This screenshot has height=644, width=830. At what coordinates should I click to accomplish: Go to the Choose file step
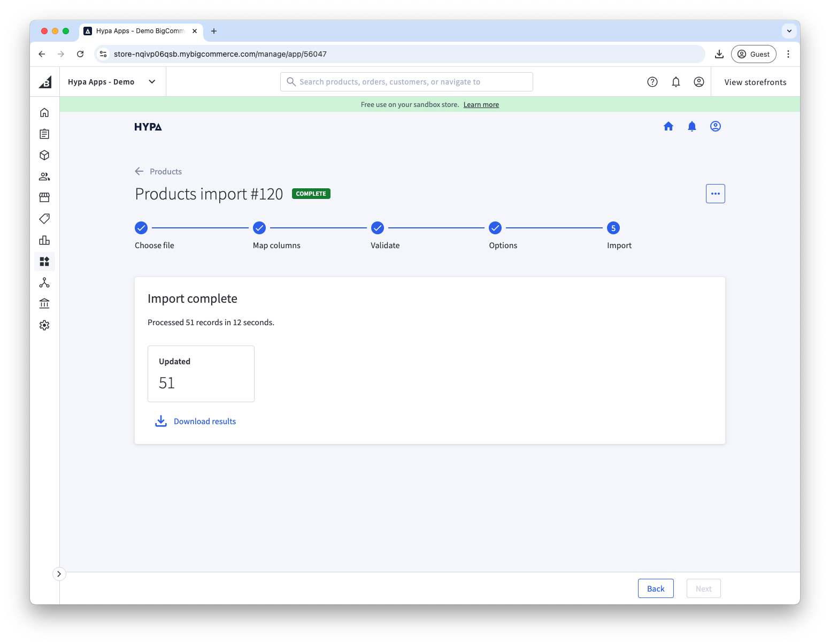click(141, 227)
